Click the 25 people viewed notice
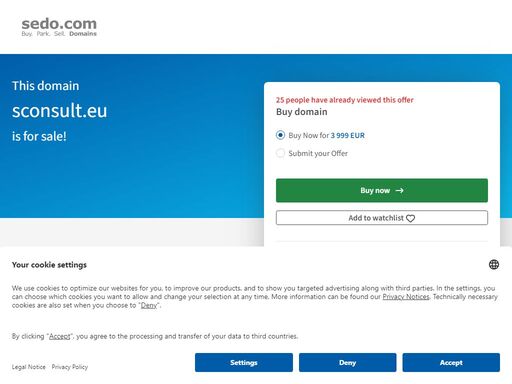The width and height of the screenshot is (512, 384). 345,100
